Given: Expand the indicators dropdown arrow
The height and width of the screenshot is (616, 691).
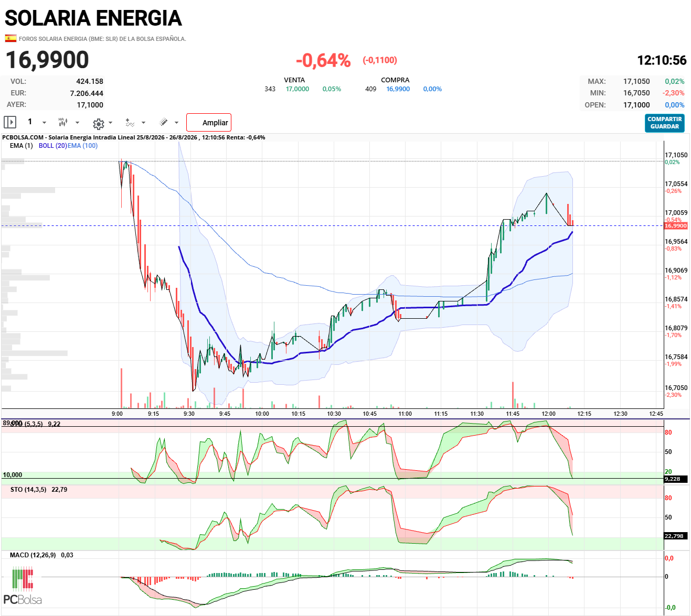Looking at the screenshot, I should click(143, 123).
